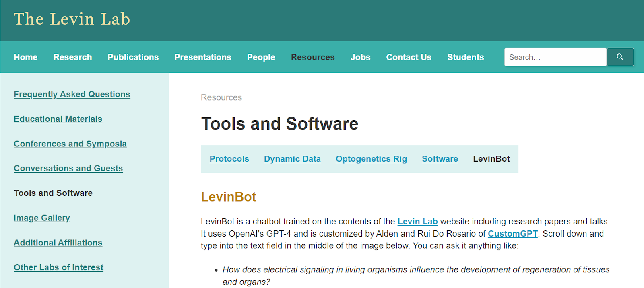Viewport: 644px width, 288px height.
Task: Click The Levin Lab site title
Action: (x=72, y=19)
